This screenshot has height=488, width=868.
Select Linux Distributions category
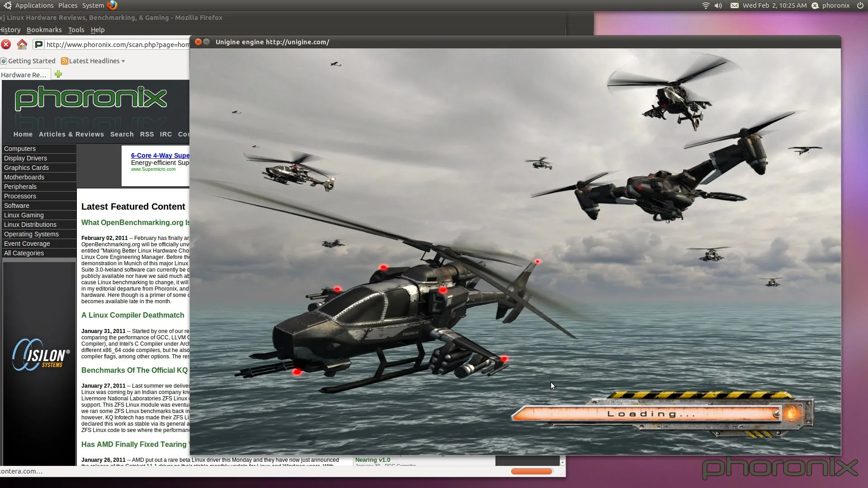(39, 225)
